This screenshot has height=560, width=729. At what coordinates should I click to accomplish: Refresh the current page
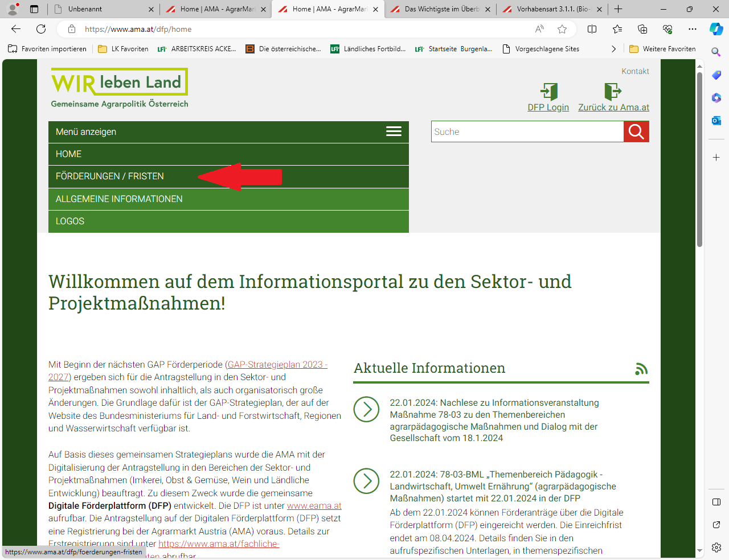click(x=41, y=29)
